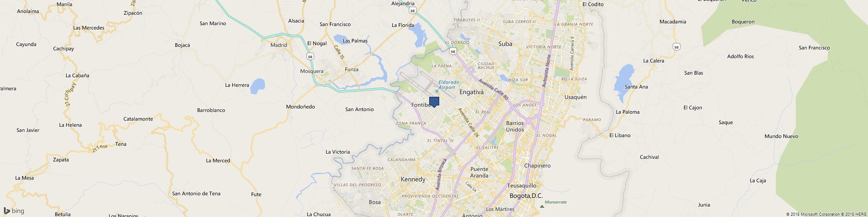The height and width of the screenshot is (217, 868).
Task: Click route 50 shield near Madrid
Action: click(309, 56)
